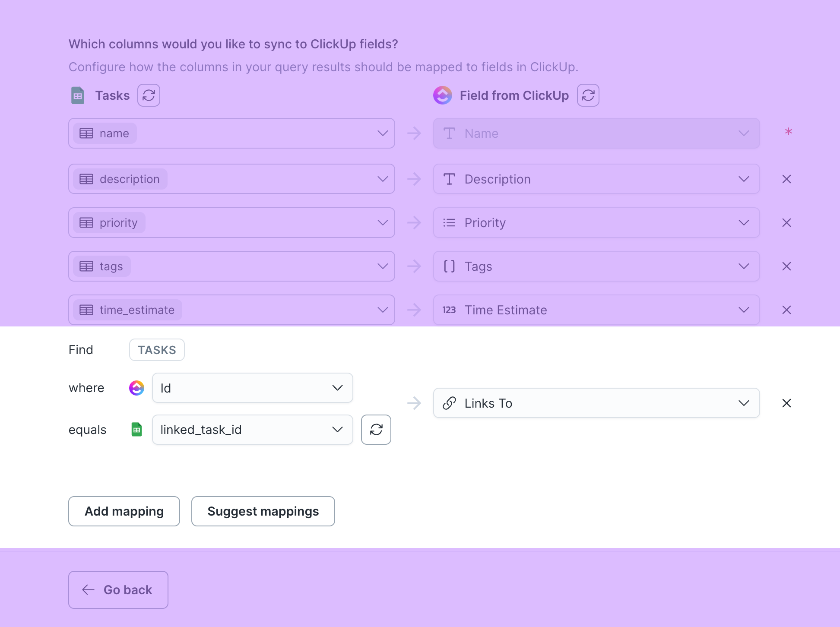Click the arrow between description and Description
The image size is (840, 627).
(x=414, y=179)
